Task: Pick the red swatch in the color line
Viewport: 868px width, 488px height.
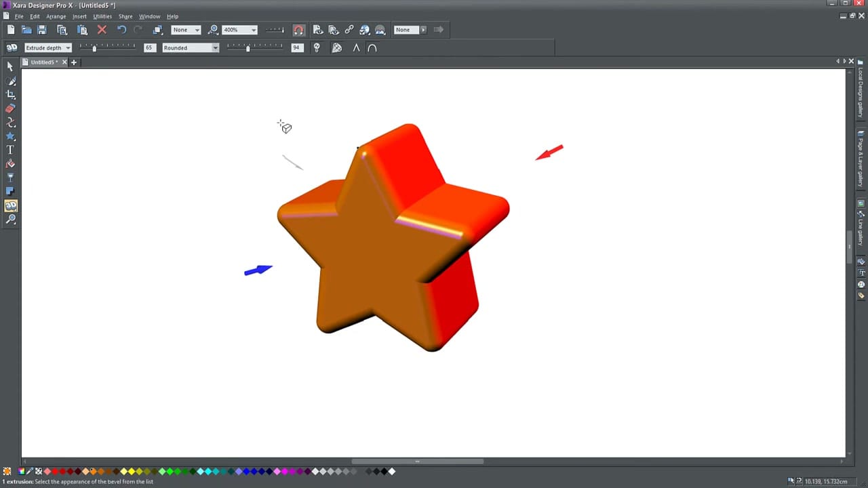Action: (x=55, y=471)
